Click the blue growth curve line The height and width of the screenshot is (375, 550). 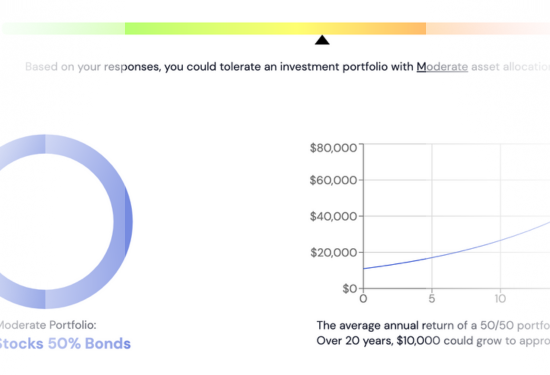(x=456, y=252)
